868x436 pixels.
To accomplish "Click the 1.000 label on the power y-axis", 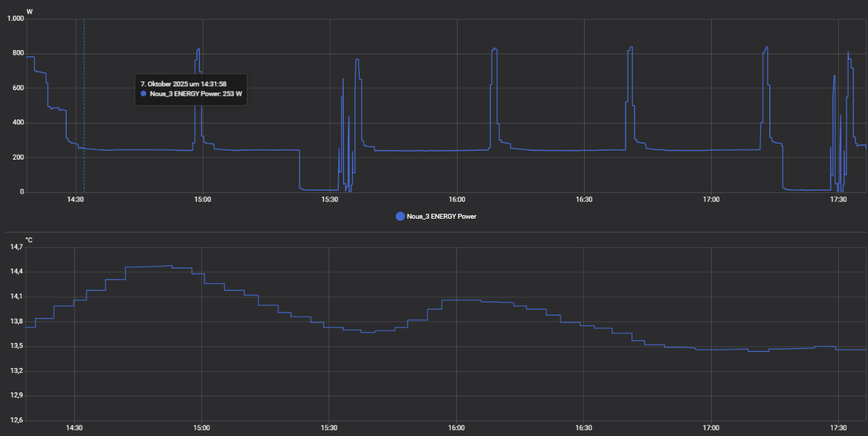I will click(15, 19).
